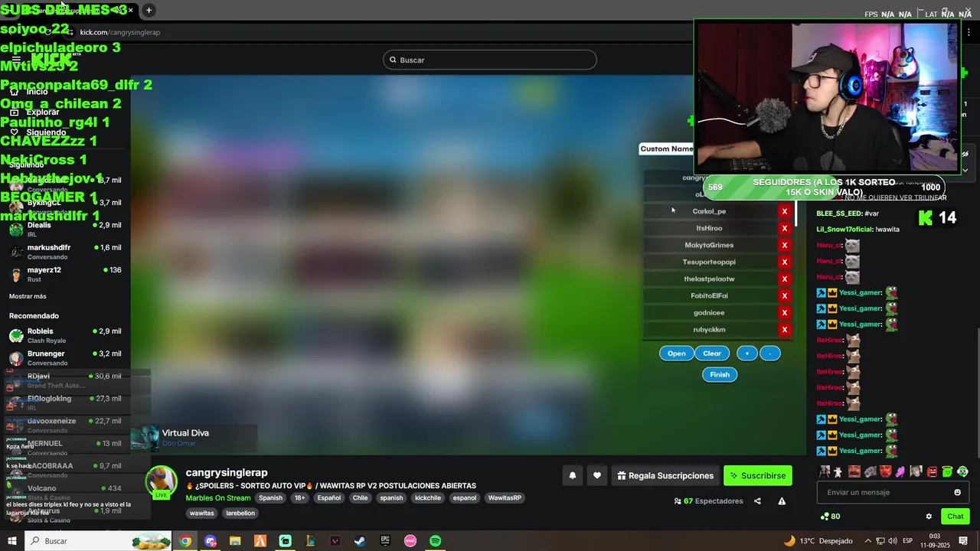The width and height of the screenshot is (980, 551).
Task: Open the channel points balance showing 80
Action: click(830, 517)
